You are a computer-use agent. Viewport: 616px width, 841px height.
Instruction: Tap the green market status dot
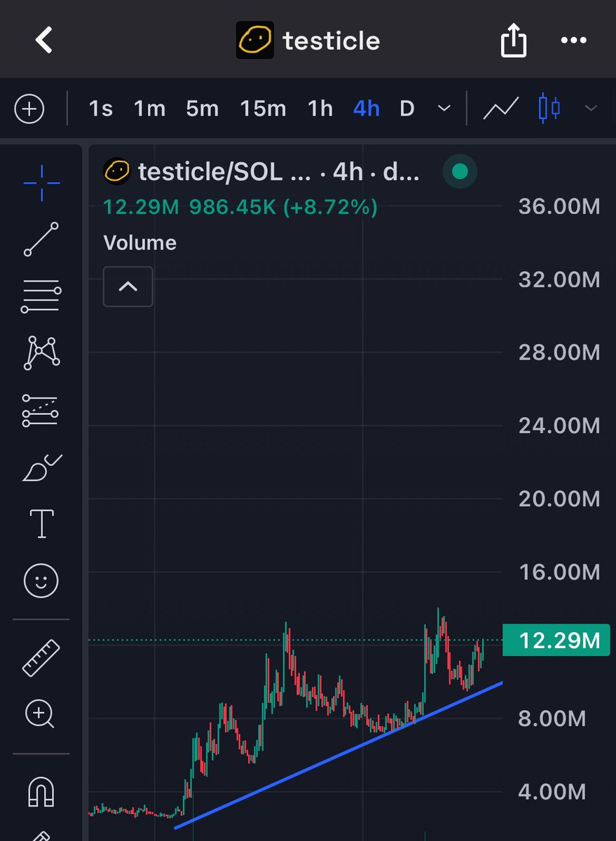coord(460,171)
